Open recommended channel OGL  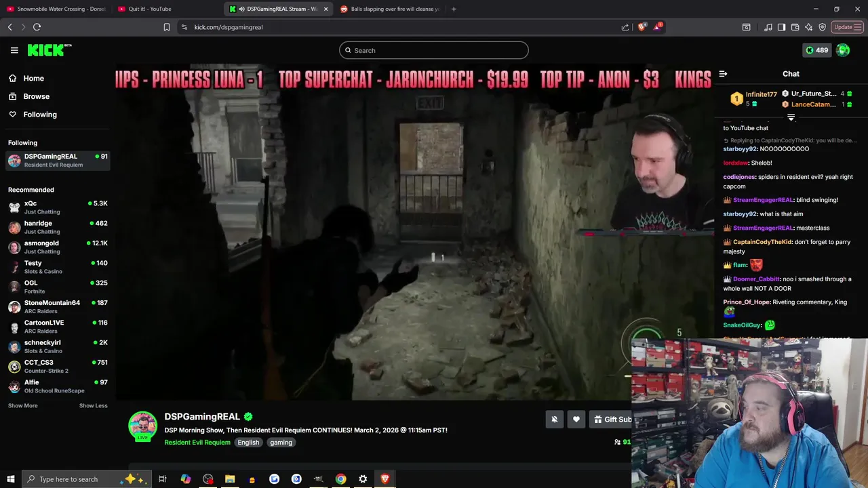58,287
